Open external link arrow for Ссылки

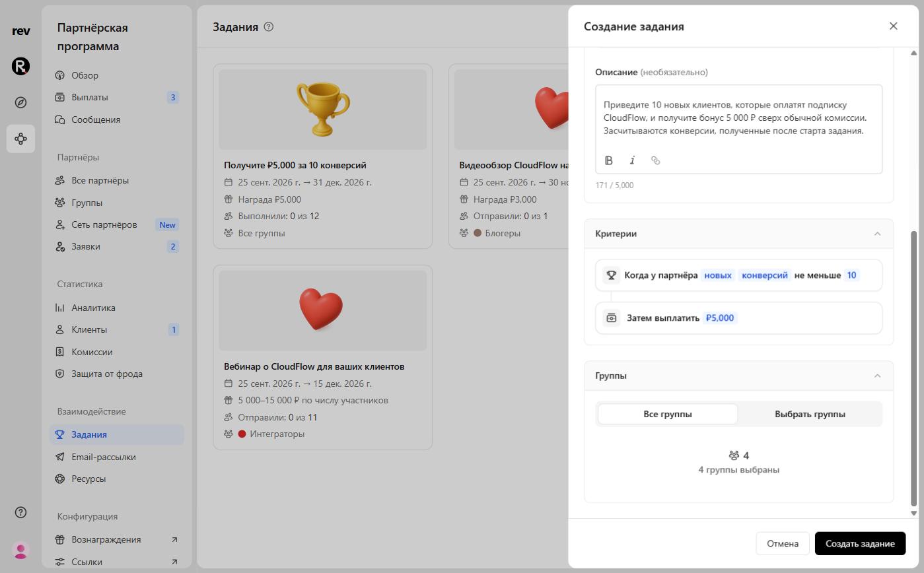pyautogui.click(x=174, y=562)
